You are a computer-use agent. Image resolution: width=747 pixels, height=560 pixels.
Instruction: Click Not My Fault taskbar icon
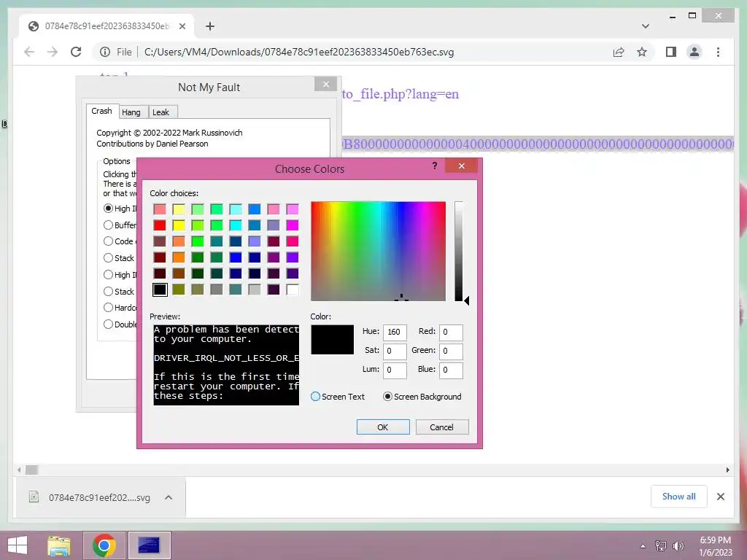[x=149, y=545]
